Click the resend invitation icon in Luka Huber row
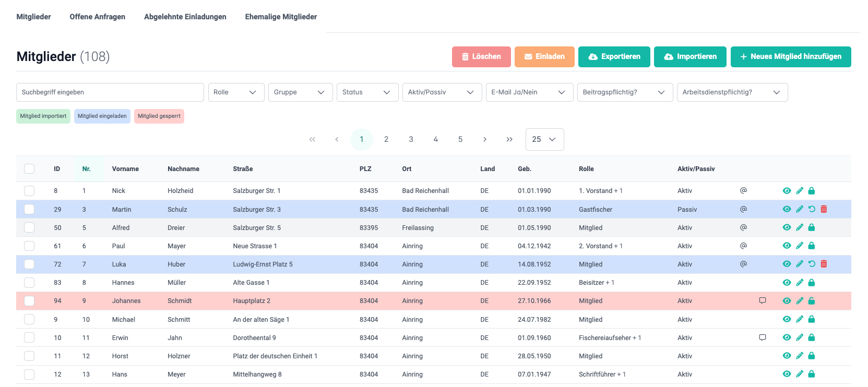Viewport: 868px width, 387px height. [x=812, y=264]
